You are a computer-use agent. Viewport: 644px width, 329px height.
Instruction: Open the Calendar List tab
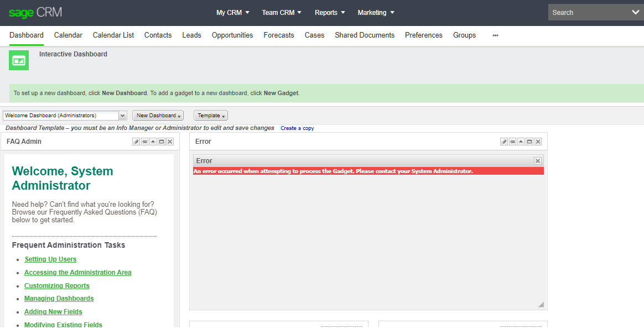point(113,35)
